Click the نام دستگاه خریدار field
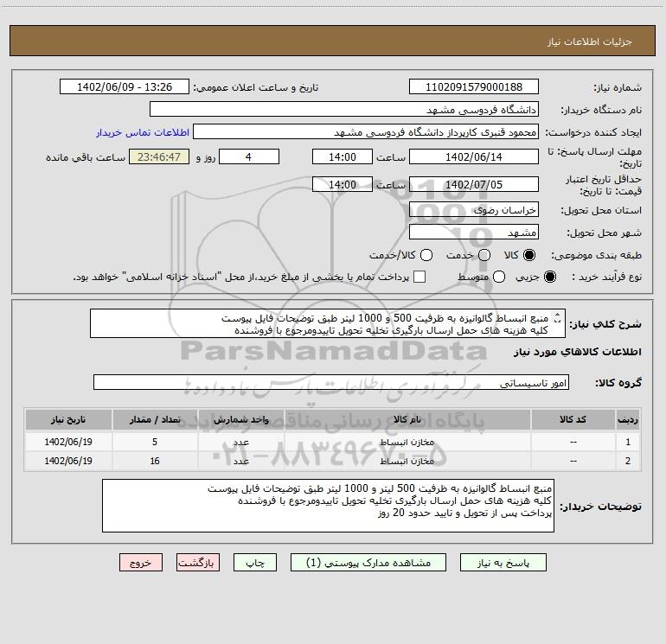 (344, 109)
